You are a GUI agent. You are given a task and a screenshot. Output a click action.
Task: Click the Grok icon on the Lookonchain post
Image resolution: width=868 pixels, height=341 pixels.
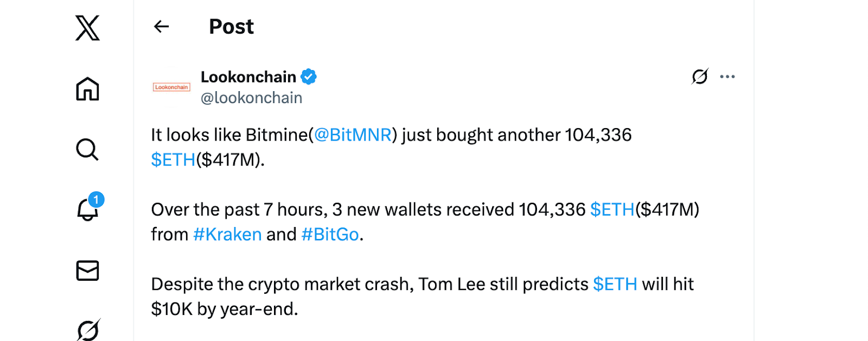[x=700, y=77]
